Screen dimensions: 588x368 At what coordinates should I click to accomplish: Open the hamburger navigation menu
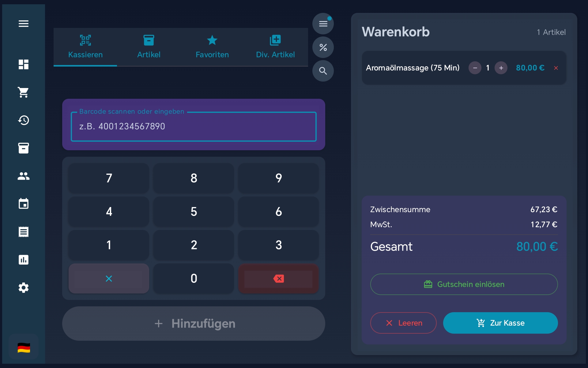24,24
